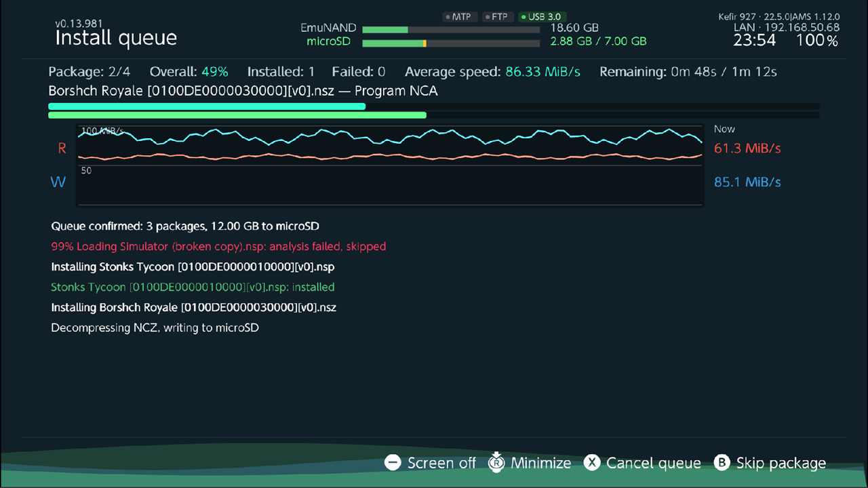Click the green Stonks Tycoon installed line
Screen dimensions: 868x488
pyautogui.click(x=193, y=287)
